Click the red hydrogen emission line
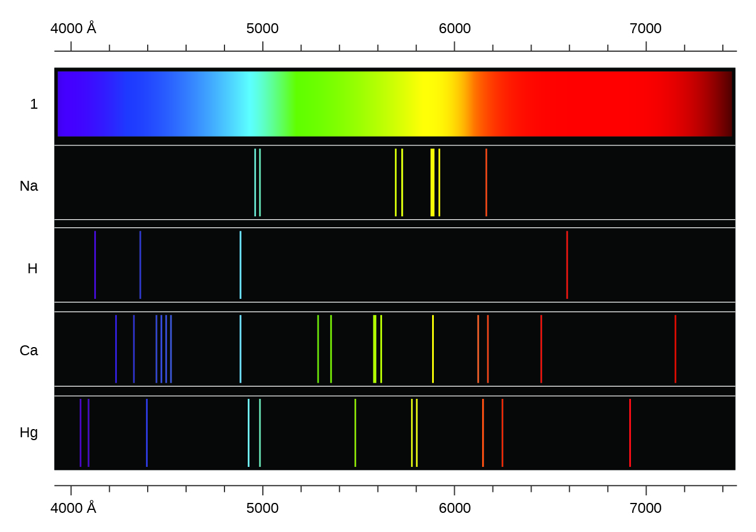Image resolution: width=756 pixels, height=532 pixels. tap(567, 265)
